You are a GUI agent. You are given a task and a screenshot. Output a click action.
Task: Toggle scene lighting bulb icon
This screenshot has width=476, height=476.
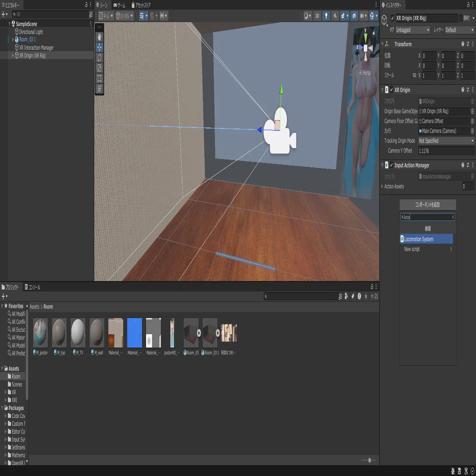[326, 16]
